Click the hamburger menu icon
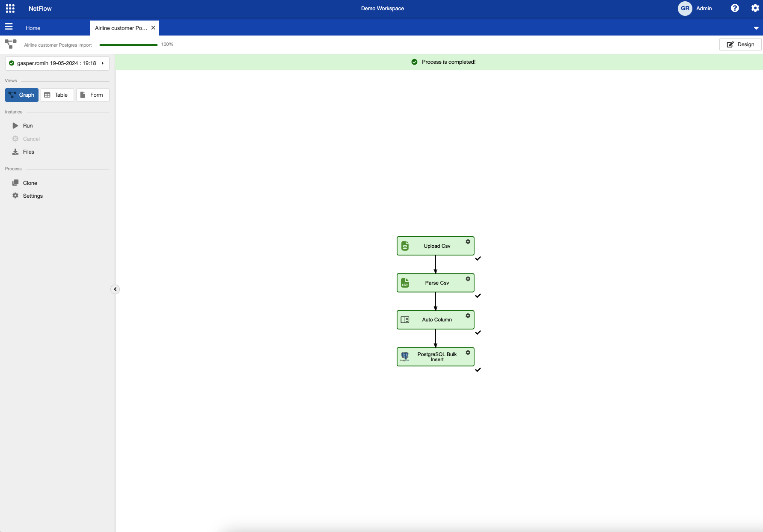Image resolution: width=763 pixels, height=532 pixels. [9, 27]
